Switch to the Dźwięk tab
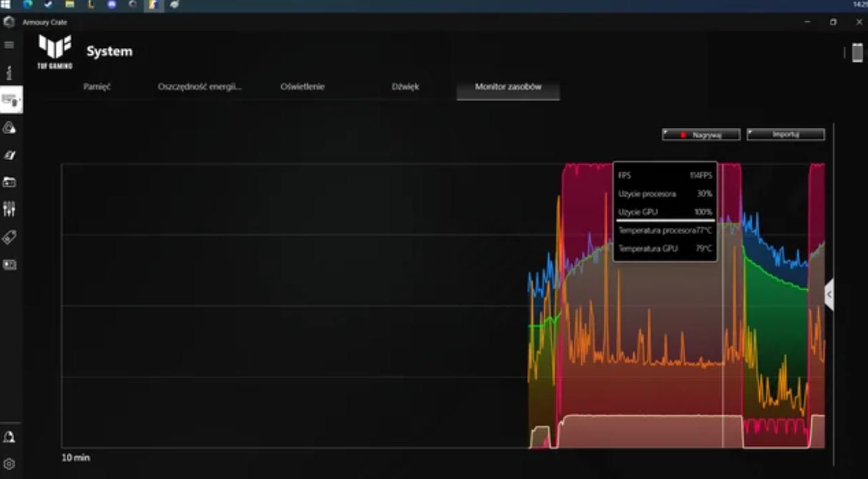Viewport: 868px width, 479px height. pyautogui.click(x=405, y=86)
